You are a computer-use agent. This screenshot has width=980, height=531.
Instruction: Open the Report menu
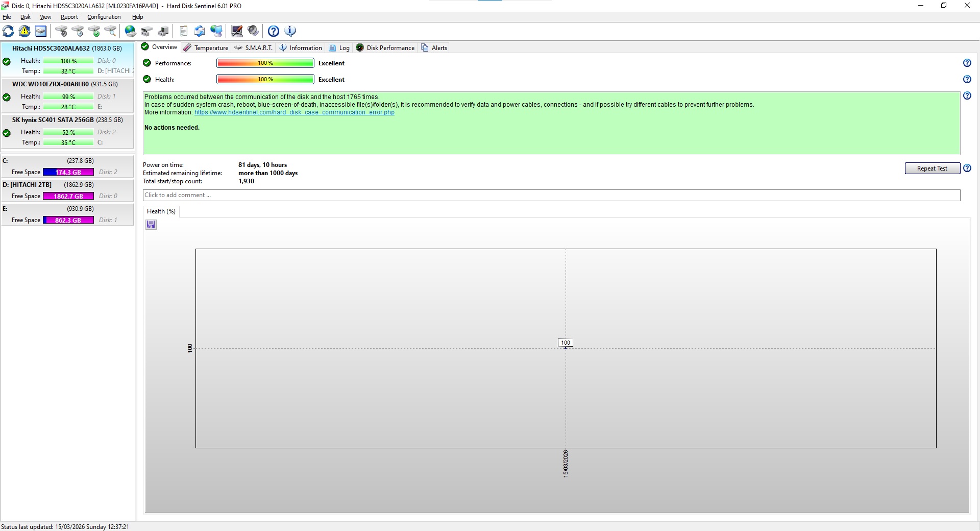(69, 17)
